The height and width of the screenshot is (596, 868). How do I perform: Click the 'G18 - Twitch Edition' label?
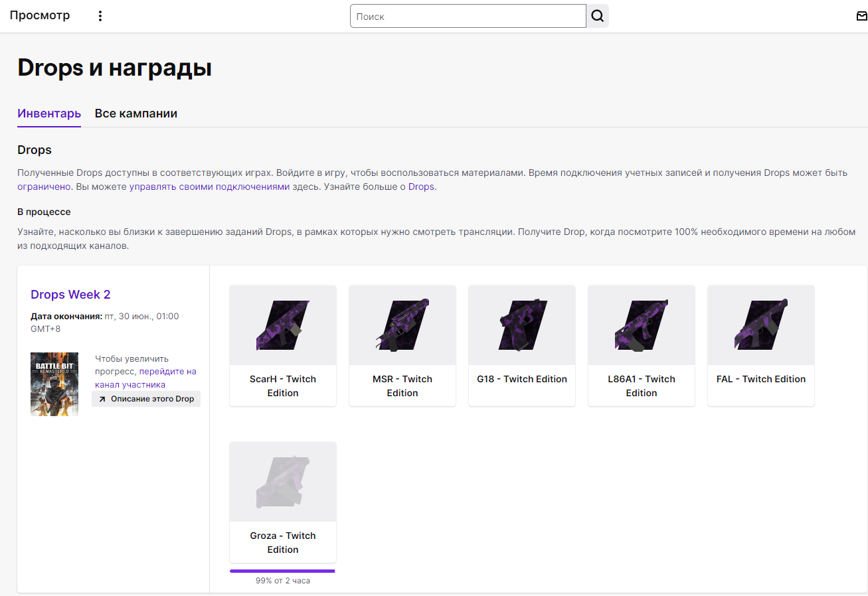click(x=522, y=379)
